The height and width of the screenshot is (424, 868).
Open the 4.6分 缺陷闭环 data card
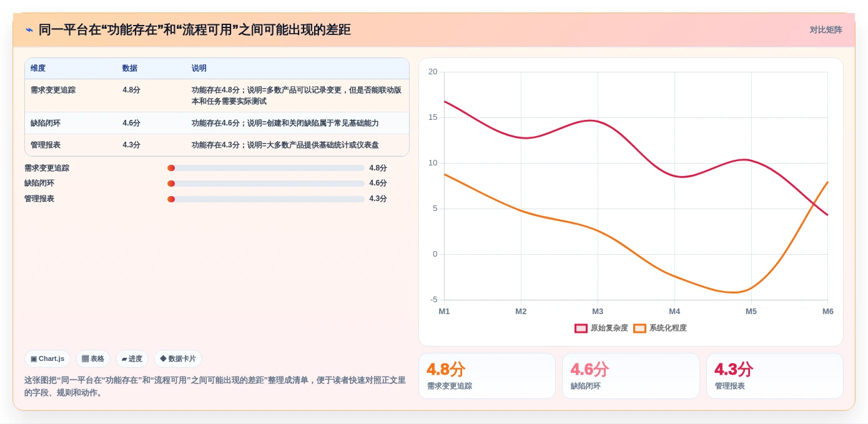631,376
